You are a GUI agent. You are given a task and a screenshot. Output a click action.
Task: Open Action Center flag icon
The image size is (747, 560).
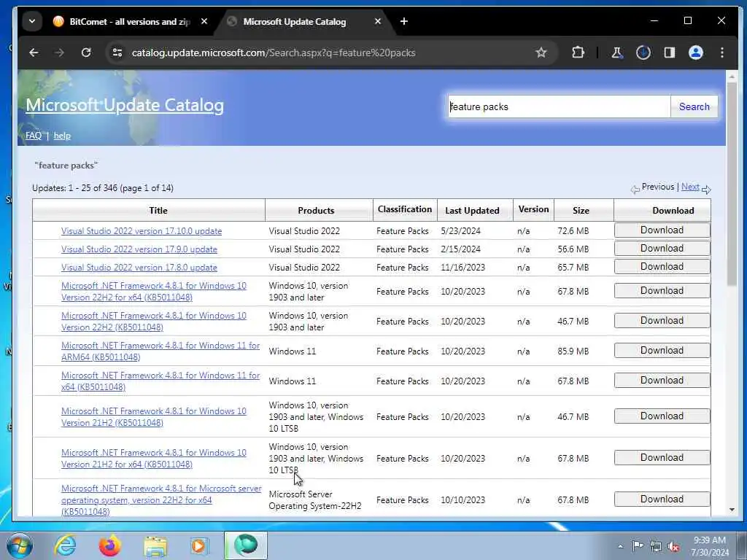(638, 546)
